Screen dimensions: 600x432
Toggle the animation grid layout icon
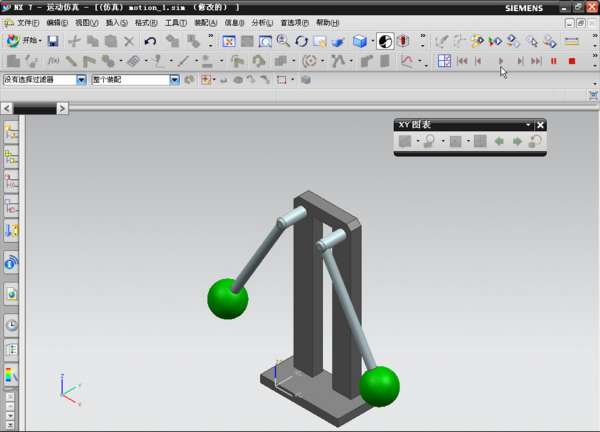(x=445, y=61)
